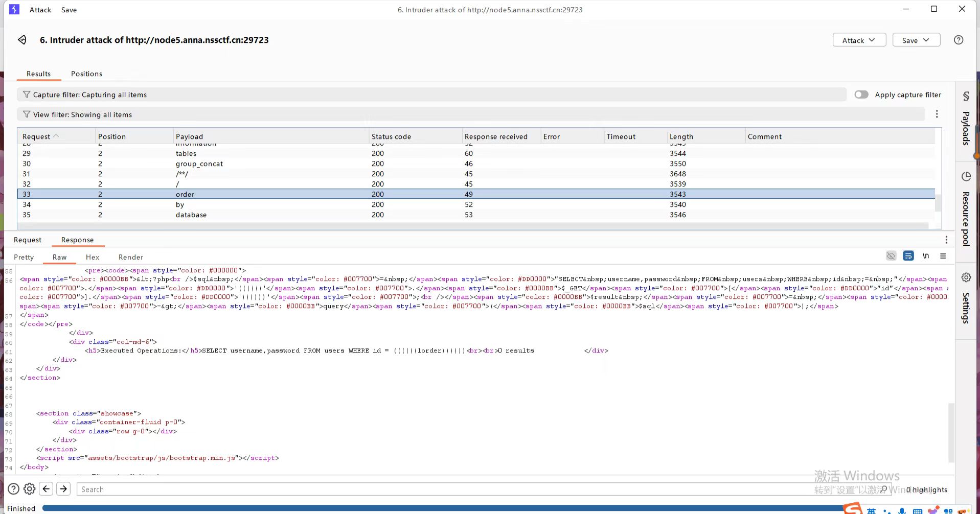
Task: Focus the Search input field
Action: pyautogui.click(x=484, y=489)
